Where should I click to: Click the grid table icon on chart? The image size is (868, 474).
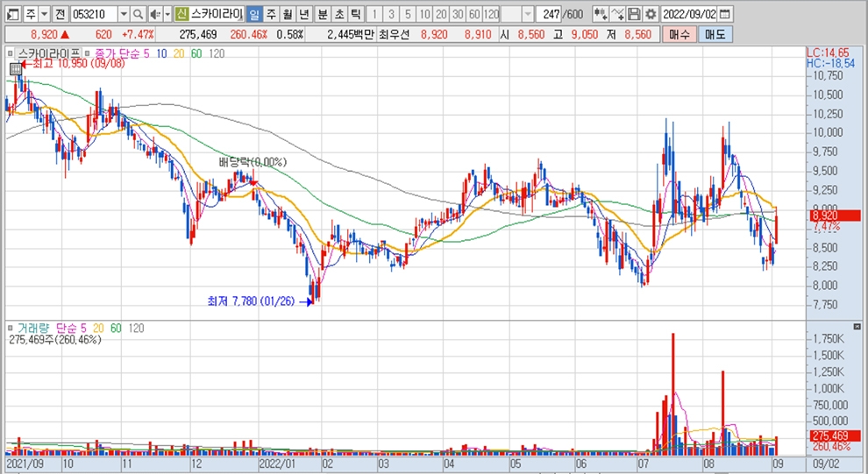click(15, 68)
